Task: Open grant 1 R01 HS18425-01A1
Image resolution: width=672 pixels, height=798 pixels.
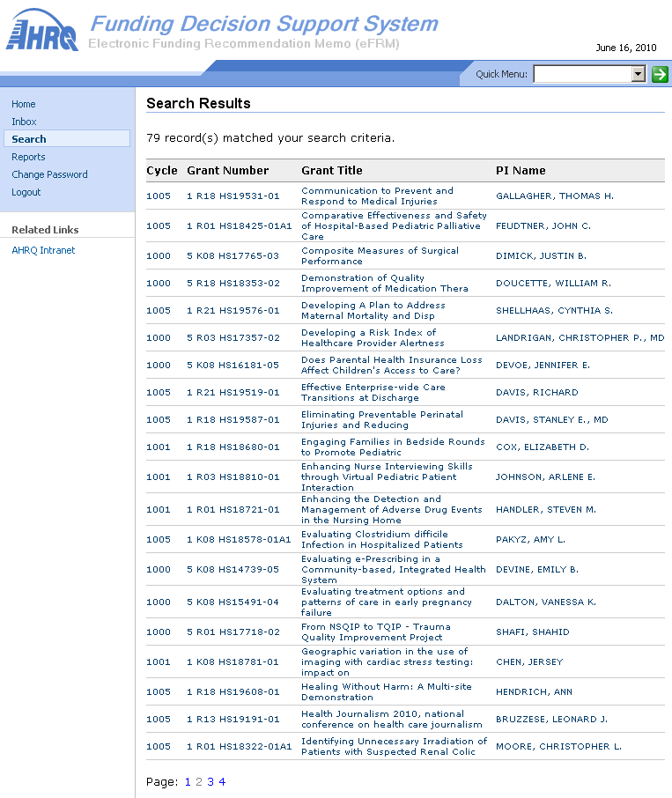Action: 239,226
